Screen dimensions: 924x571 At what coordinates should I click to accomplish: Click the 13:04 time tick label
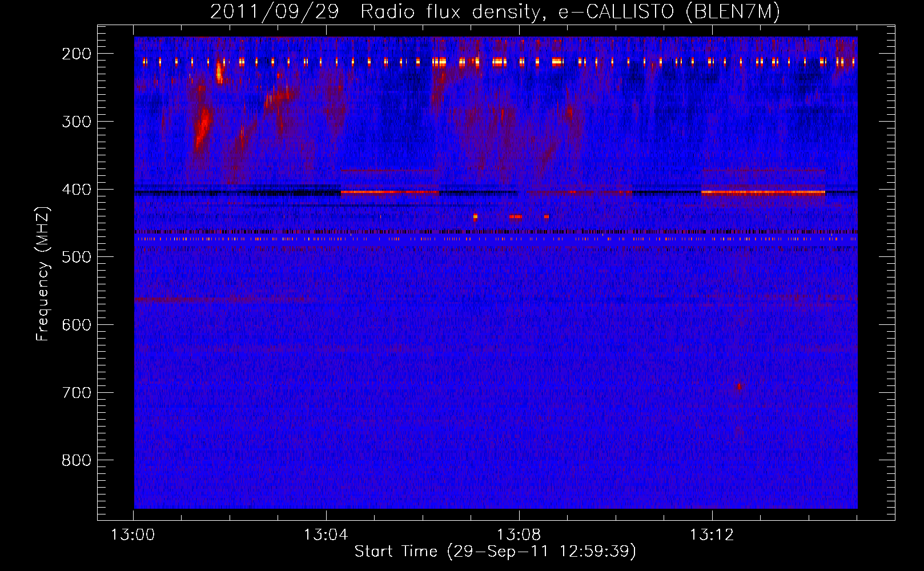pyautogui.click(x=326, y=535)
